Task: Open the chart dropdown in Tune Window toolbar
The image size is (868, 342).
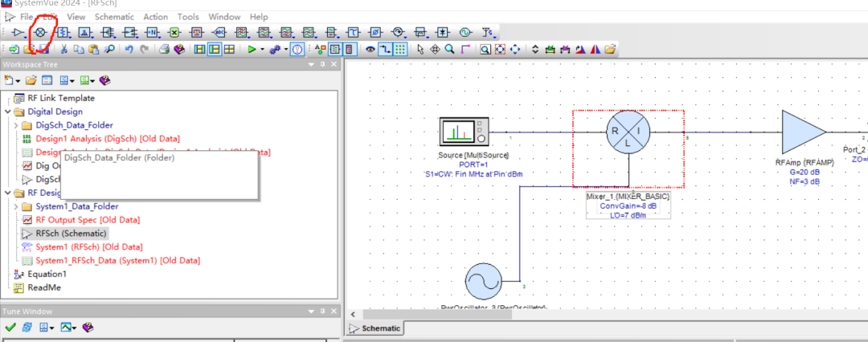Action: click(74, 328)
